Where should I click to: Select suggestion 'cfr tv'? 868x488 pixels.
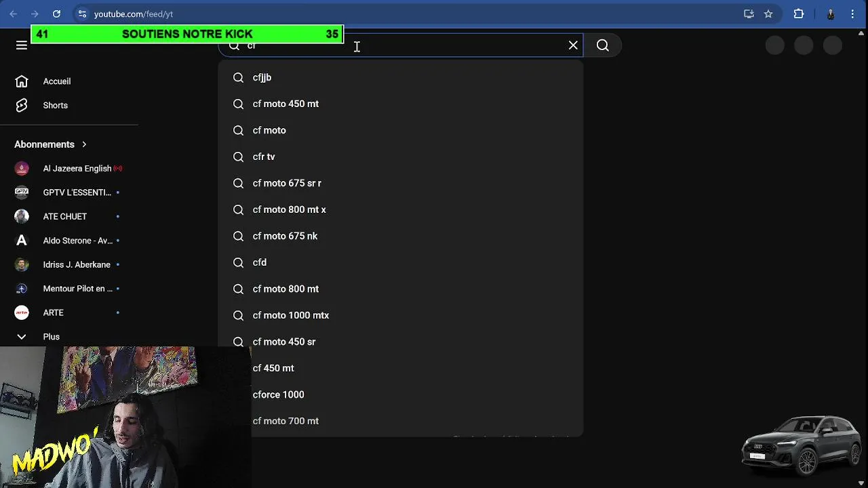tap(400, 157)
